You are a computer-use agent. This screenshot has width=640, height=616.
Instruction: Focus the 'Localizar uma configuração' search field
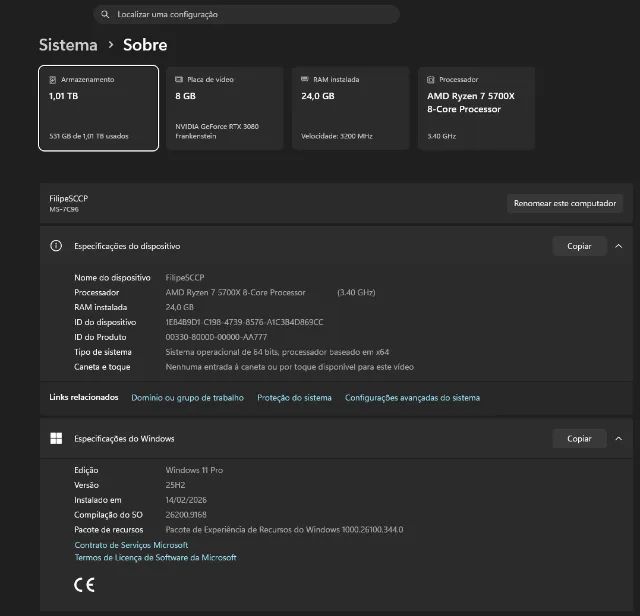247,14
